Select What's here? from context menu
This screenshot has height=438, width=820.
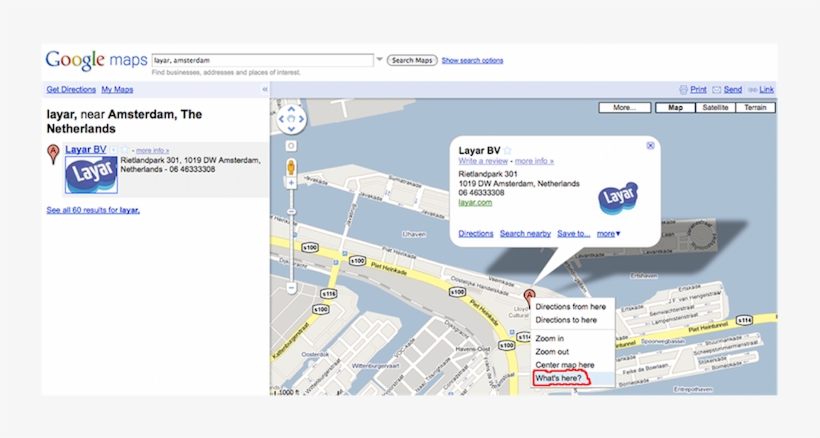coord(559,378)
